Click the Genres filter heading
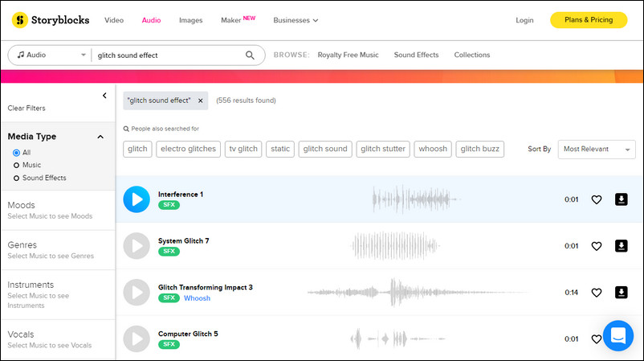 [x=22, y=244]
